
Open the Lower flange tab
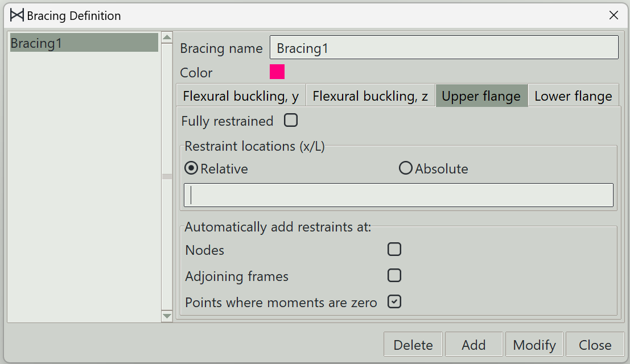[573, 96]
